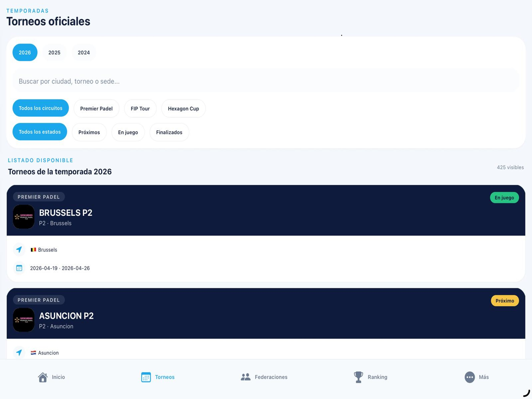
Task: Click the "P2 · Brussels" subtitle
Action: 55,223
